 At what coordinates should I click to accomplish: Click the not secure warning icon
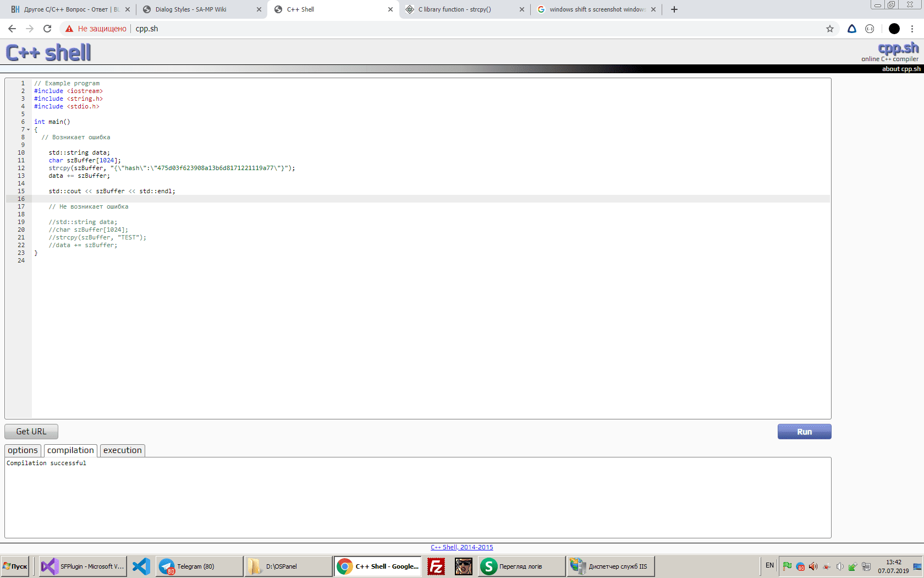(69, 29)
